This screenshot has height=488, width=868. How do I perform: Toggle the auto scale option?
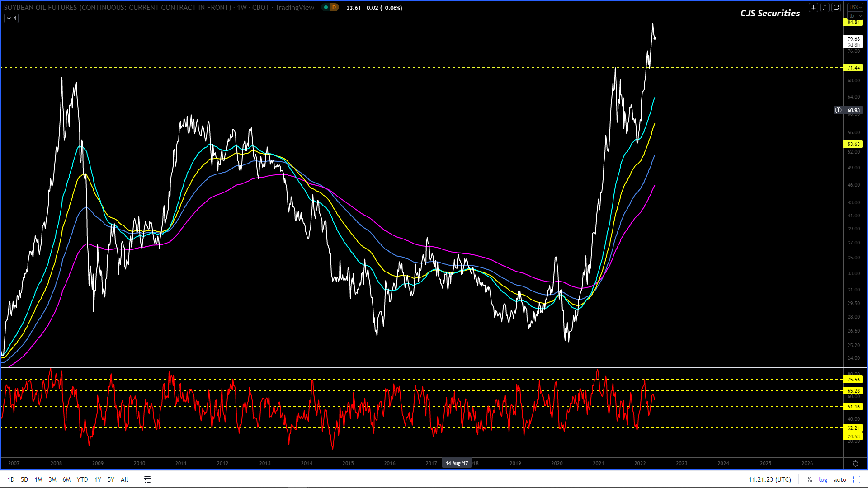(x=840, y=479)
